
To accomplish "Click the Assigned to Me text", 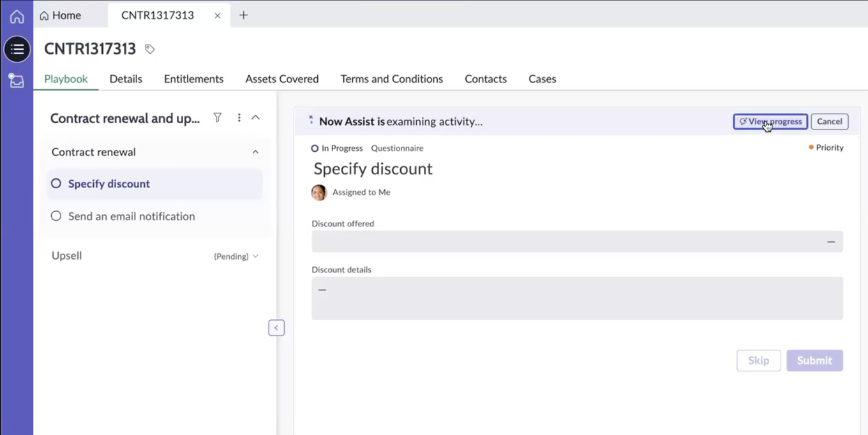I will [x=361, y=192].
